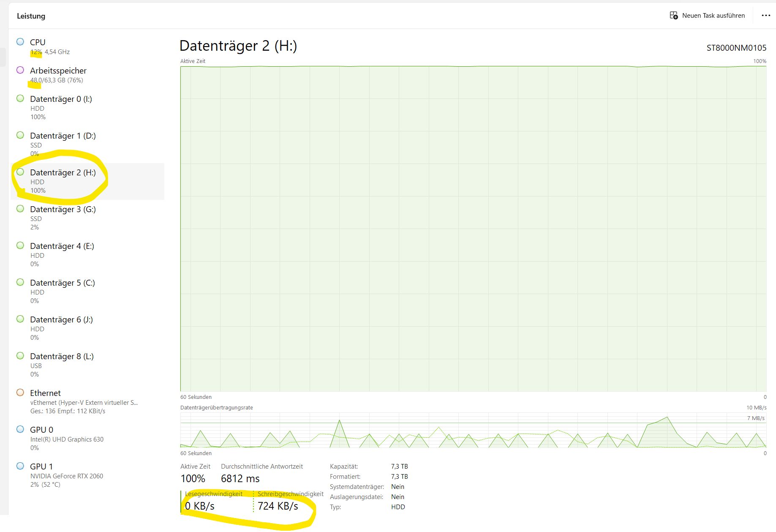Click the Datenträger 5 (C:) circle icon
The image size is (776, 532).
20,282
